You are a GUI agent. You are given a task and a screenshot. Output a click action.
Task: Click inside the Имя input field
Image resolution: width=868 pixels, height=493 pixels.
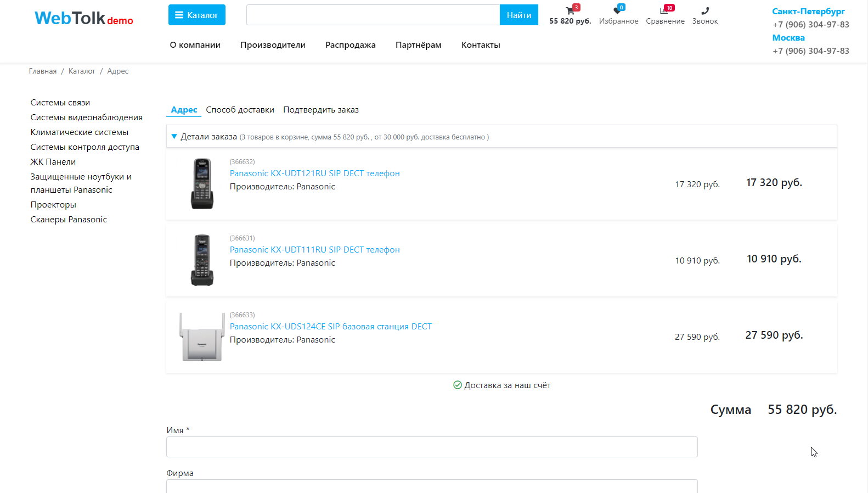tap(431, 447)
